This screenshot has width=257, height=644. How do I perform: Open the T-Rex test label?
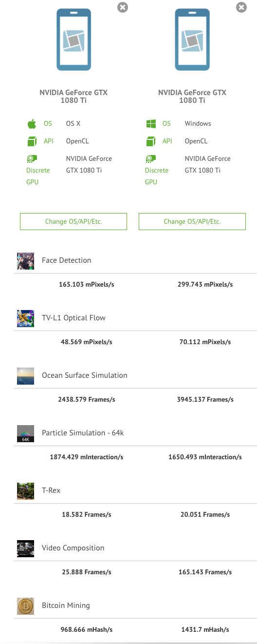click(x=51, y=490)
